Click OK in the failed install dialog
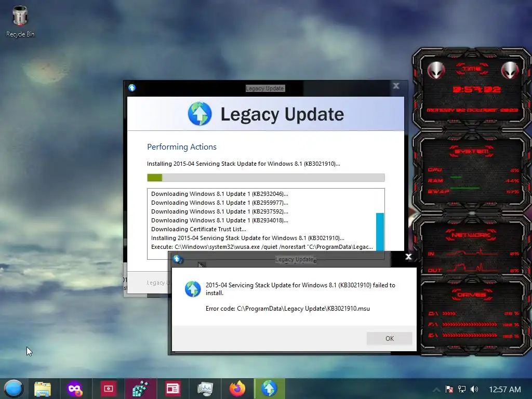The height and width of the screenshot is (399, 532). (389, 338)
